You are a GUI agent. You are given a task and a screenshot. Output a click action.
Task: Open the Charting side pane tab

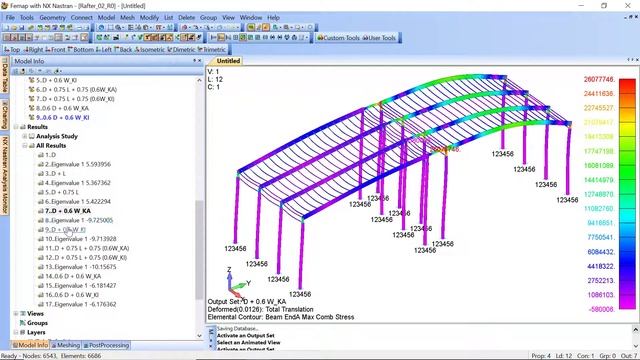(4, 115)
